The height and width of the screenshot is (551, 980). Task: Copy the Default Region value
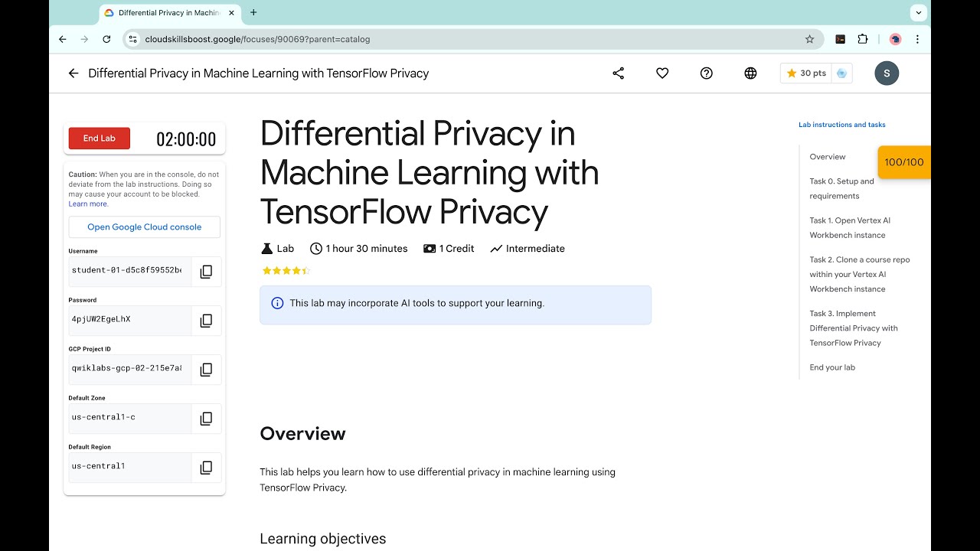pyautogui.click(x=206, y=468)
